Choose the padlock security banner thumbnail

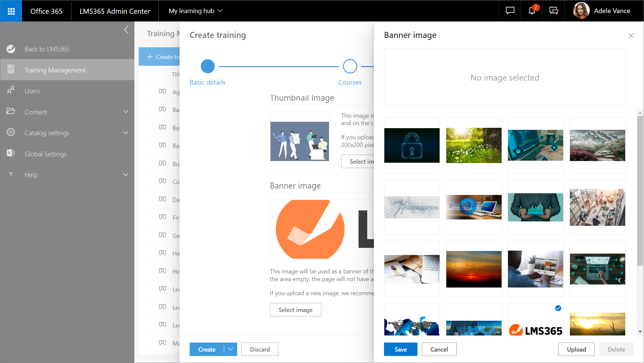click(x=412, y=145)
